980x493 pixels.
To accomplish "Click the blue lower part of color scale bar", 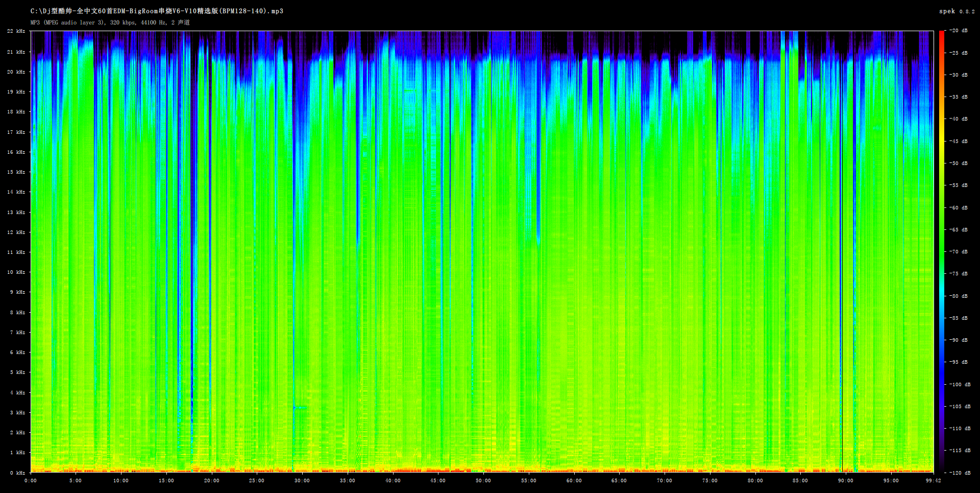I will (942, 368).
